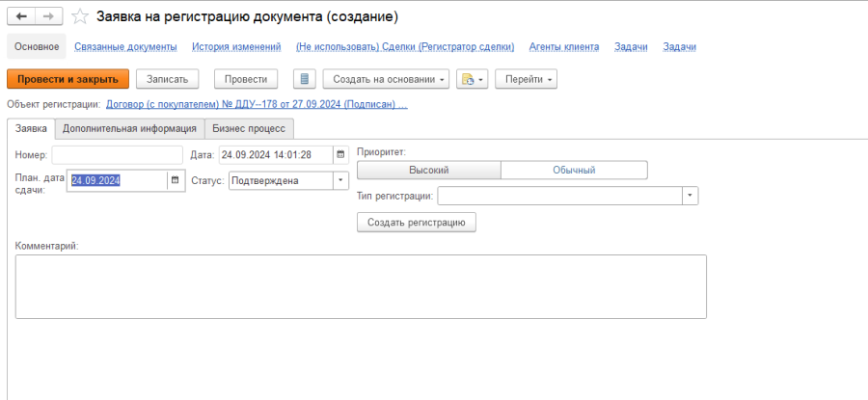Open the Перейти dropdown menu
Image resolution: width=868 pixels, height=400 pixels.
[526, 79]
